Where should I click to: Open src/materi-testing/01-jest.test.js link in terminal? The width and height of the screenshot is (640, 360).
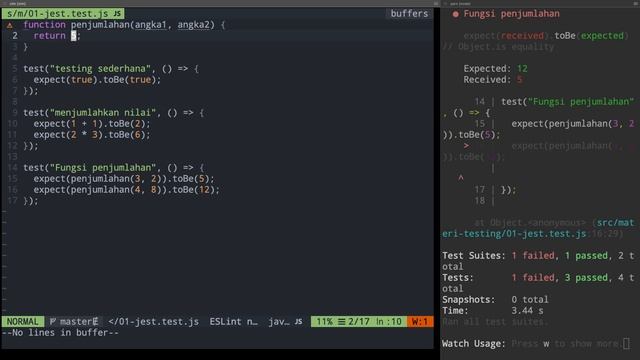click(538, 228)
